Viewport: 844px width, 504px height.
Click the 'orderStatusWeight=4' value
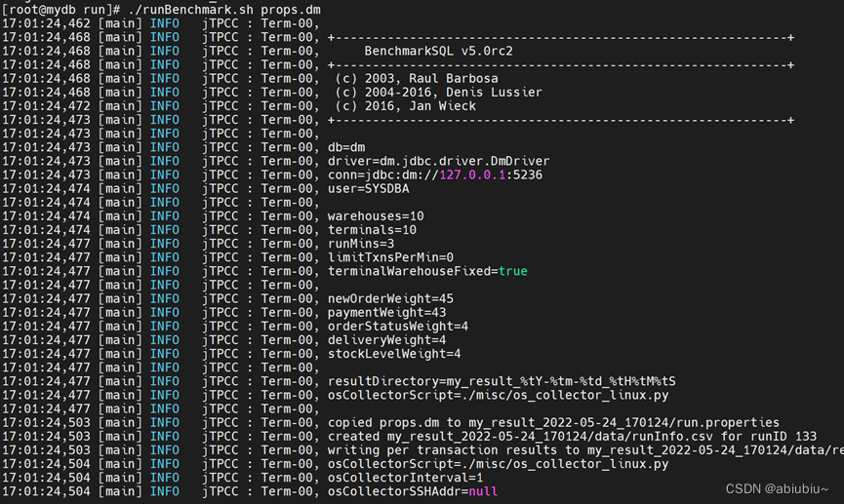(x=398, y=327)
